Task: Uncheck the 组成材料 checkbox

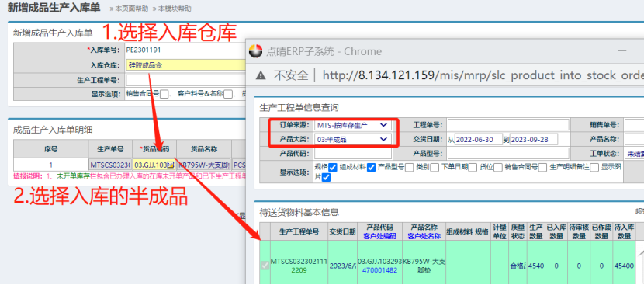Action: [372, 168]
